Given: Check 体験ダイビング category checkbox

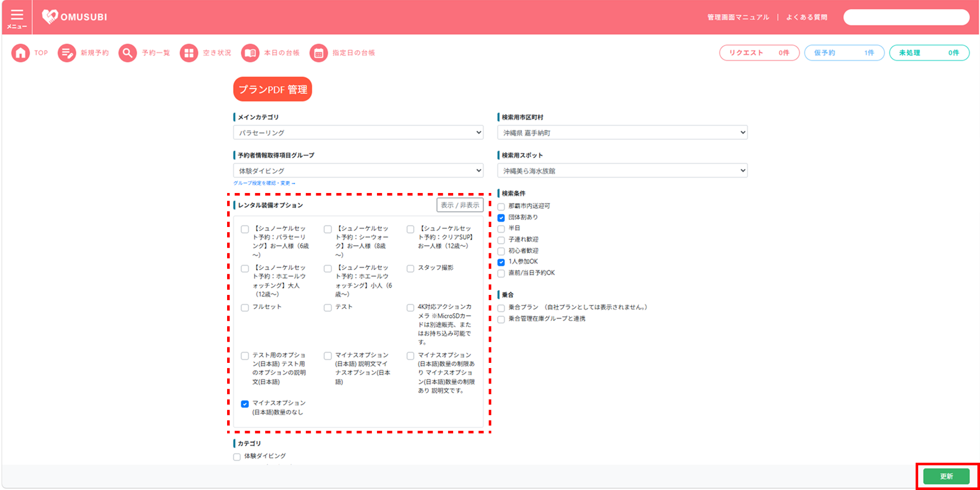Looking at the screenshot, I should pyautogui.click(x=237, y=457).
